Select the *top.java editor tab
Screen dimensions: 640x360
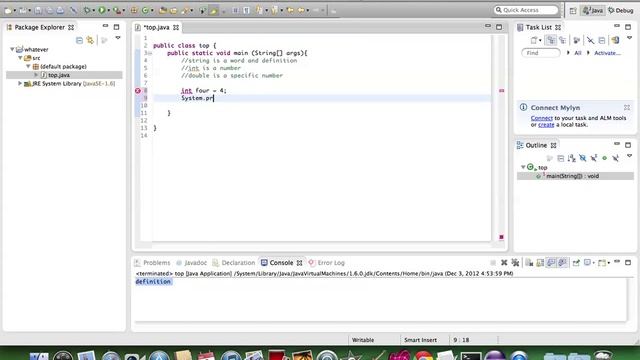coord(158,27)
